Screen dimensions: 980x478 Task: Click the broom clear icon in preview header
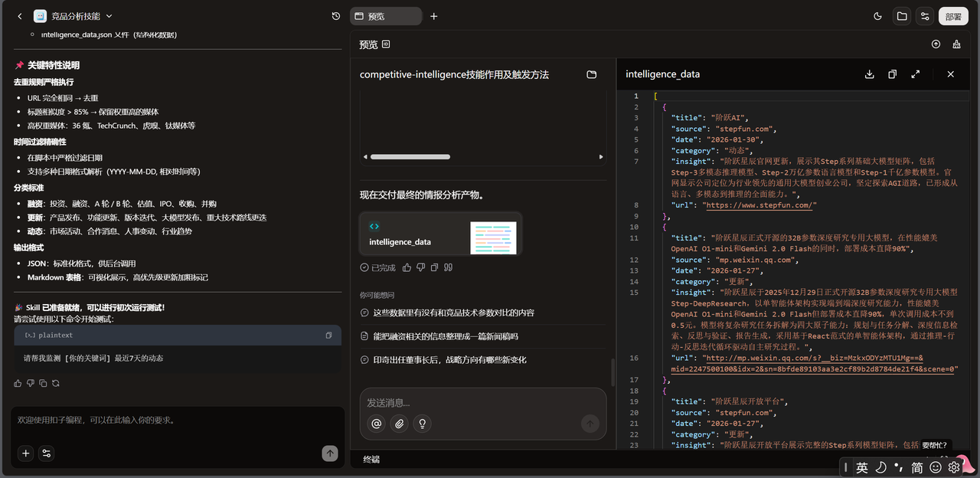pos(956,44)
